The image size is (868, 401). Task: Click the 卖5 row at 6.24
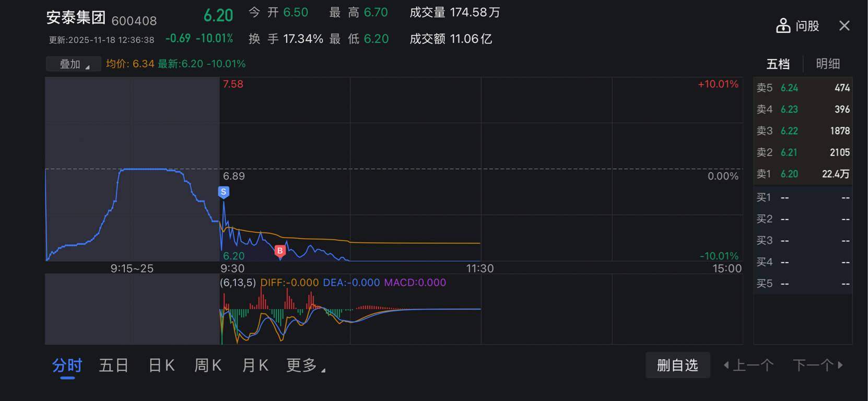(803, 88)
